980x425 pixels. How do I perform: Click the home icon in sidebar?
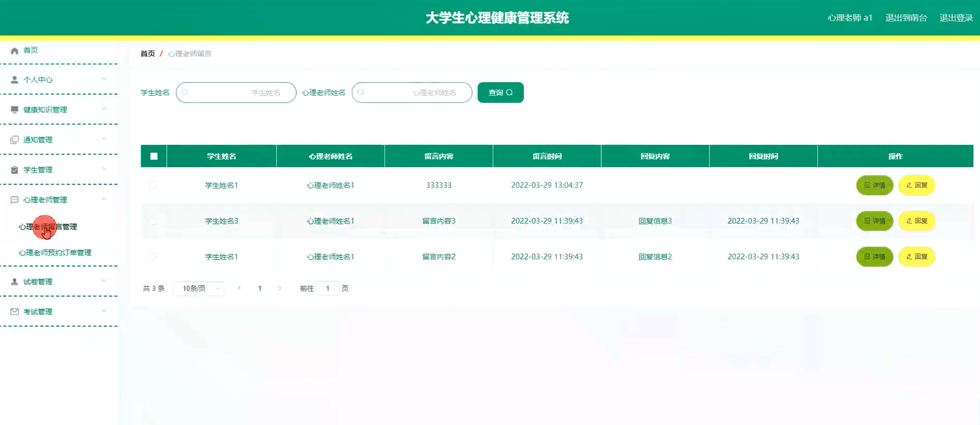pyautogui.click(x=14, y=51)
